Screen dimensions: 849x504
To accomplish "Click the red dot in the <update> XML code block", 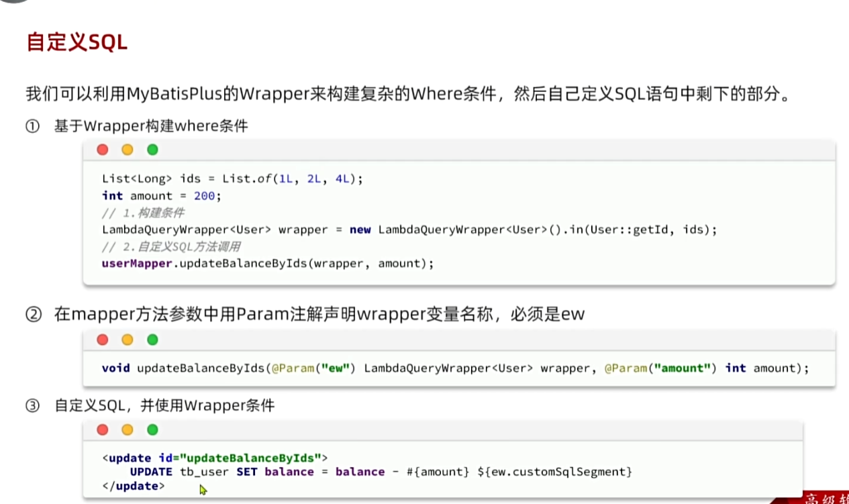I will click(x=102, y=430).
